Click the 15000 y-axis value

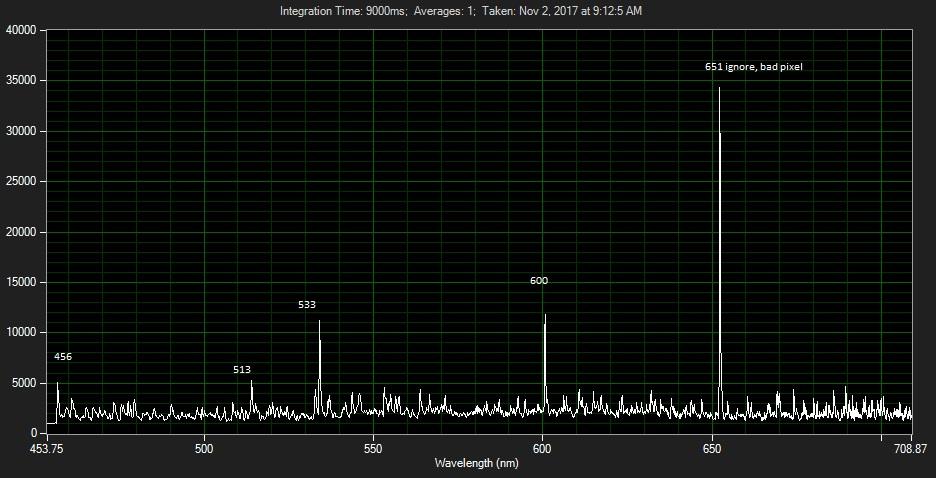click(x=21, y=282)
